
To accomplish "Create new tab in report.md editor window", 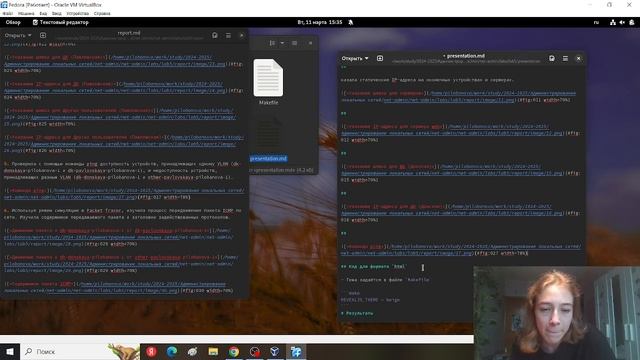I will tap(43, 36).
